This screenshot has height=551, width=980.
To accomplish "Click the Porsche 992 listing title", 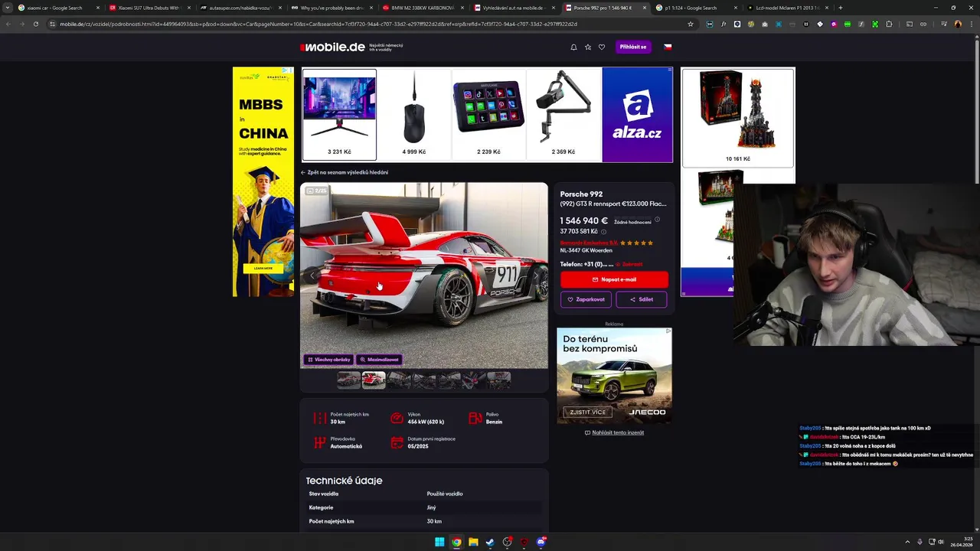I will (581, 194).
